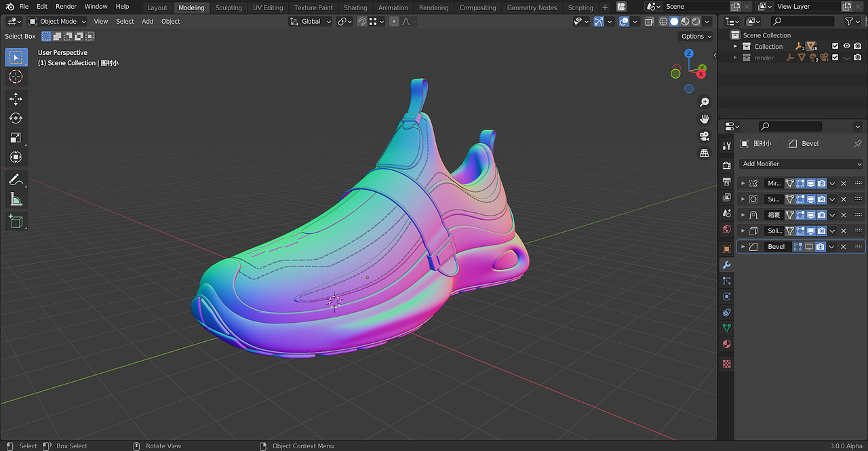Select the Annotate tool

16,180
